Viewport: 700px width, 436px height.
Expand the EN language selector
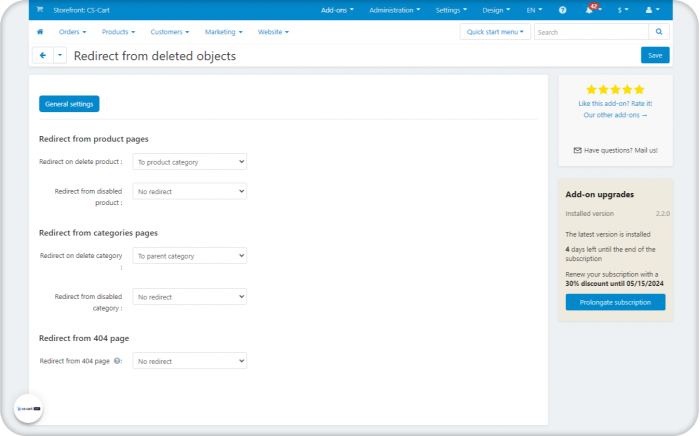(534, 10)
